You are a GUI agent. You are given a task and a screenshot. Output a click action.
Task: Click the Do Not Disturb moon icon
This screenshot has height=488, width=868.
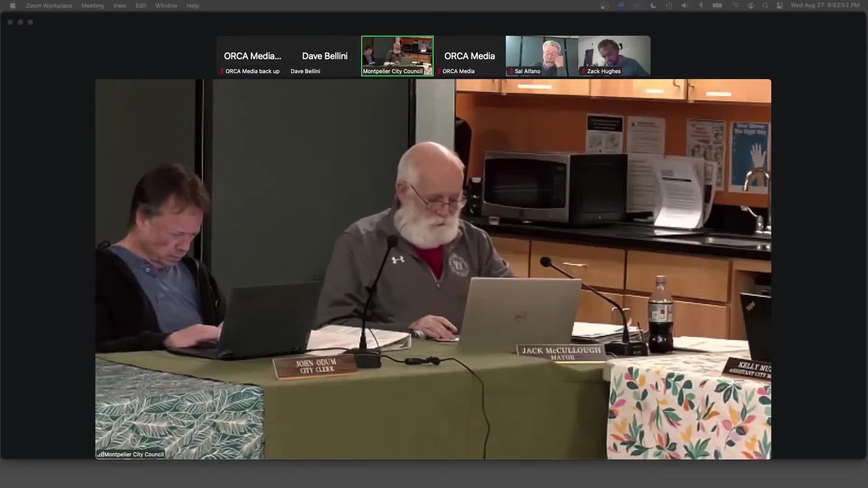(x=653, y=5)
